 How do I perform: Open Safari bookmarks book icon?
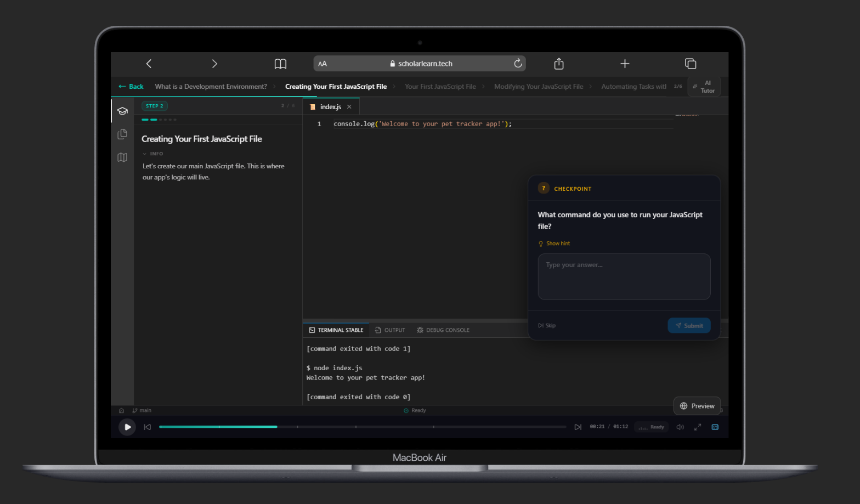(280, 64)
